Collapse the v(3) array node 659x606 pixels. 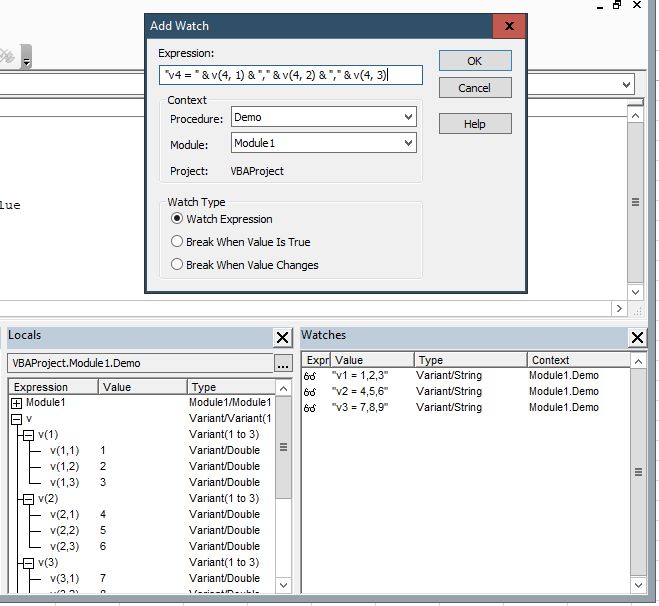pos(28,563)
